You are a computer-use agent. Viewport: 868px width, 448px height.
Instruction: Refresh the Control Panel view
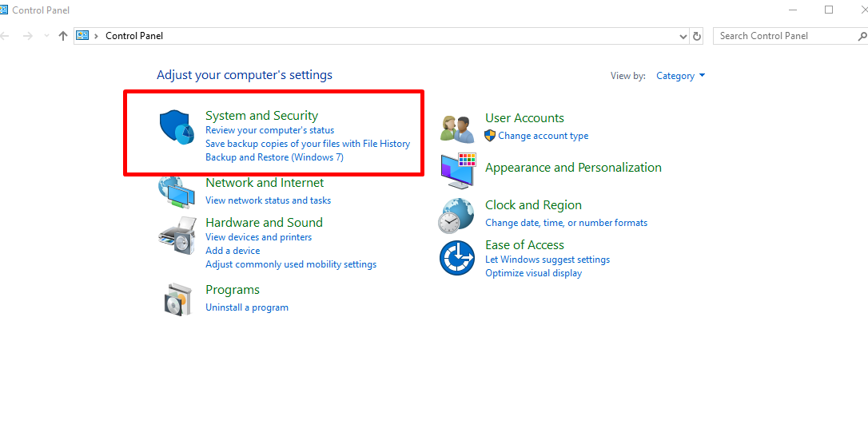point(697,37)
